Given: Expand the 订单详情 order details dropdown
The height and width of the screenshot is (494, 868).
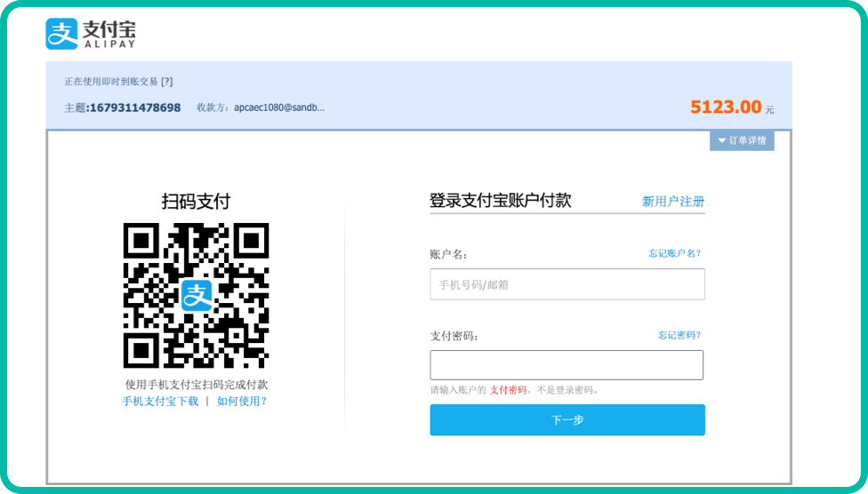Looking at the screenshot, I should (x=742, y=140).
